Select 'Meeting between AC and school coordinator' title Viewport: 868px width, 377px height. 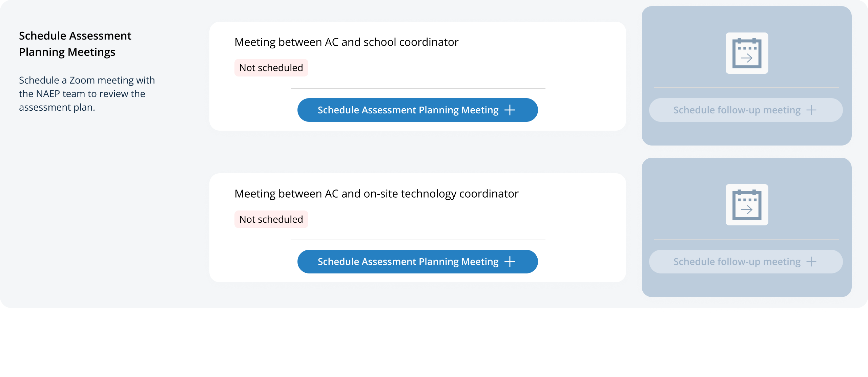coord(346,42)
